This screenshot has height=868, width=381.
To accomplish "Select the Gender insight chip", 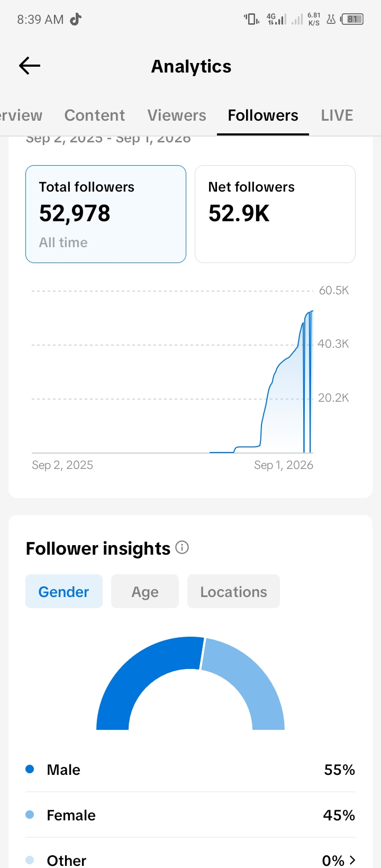I will click(64, 591).
